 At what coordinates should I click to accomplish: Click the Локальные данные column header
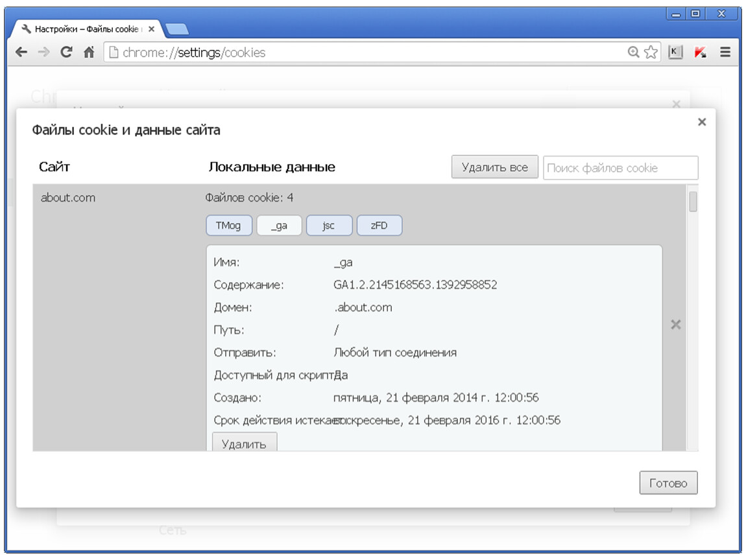[x=272, y=167]
